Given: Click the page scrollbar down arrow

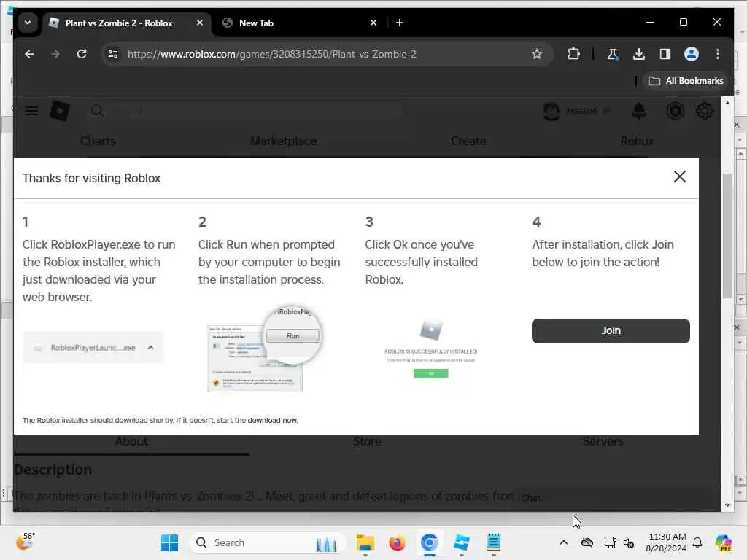Looking at the screenshot, I should click(x=727, y=505).
